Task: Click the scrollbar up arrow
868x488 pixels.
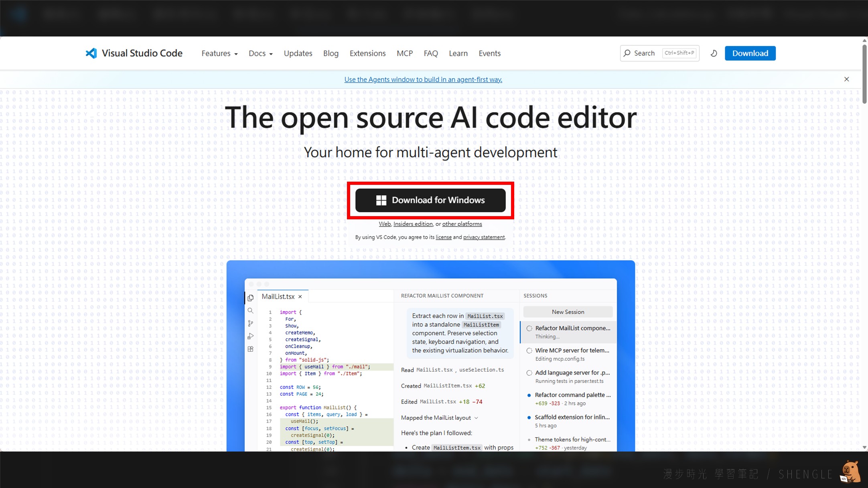Action: coord(864,40)
